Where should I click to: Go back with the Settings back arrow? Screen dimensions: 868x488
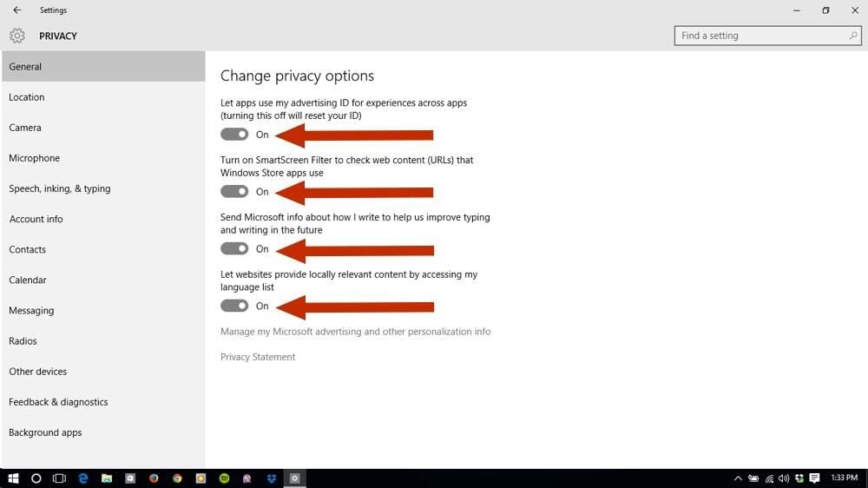point(17,10)
